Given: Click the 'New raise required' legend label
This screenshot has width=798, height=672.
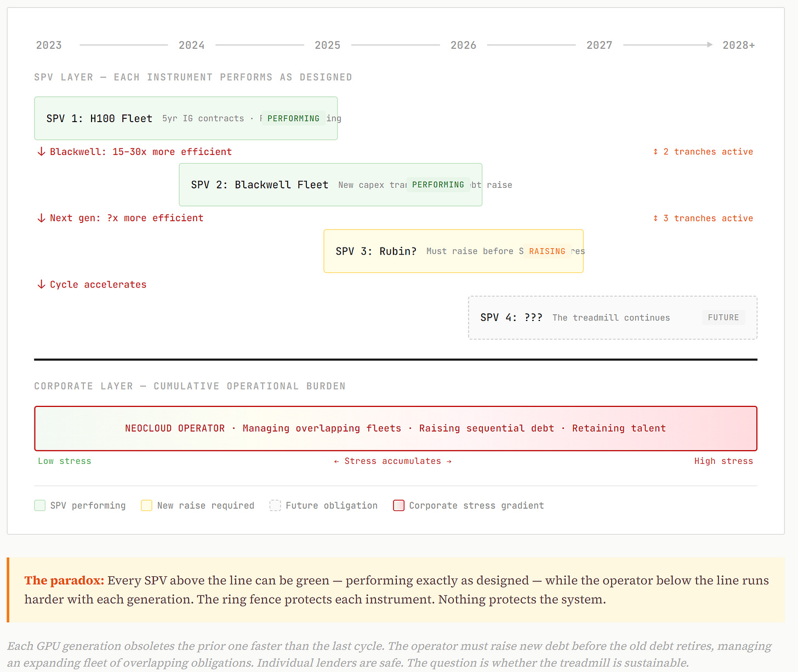Looking at the screenshot, I should point(206,506).
